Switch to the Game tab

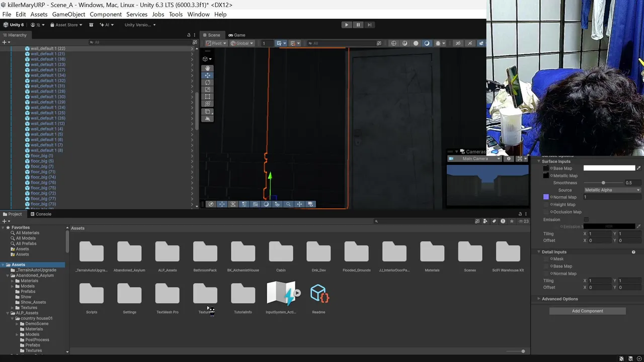[236, 35]
